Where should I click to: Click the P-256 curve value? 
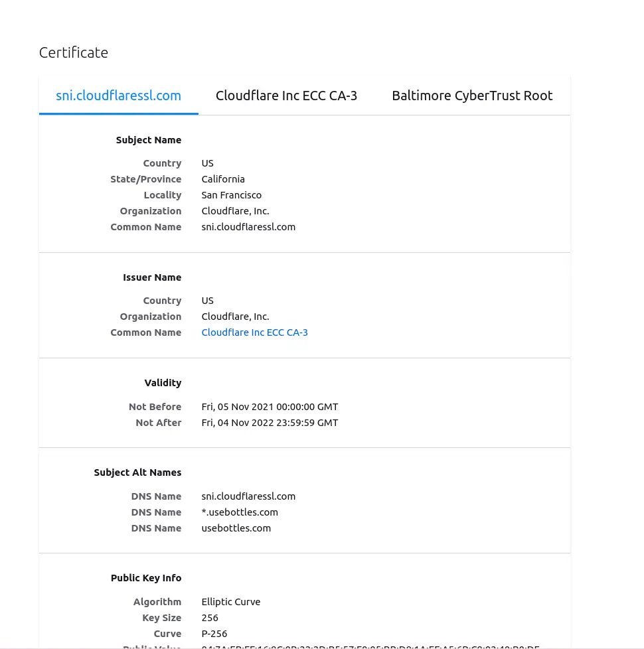point(214,634)
